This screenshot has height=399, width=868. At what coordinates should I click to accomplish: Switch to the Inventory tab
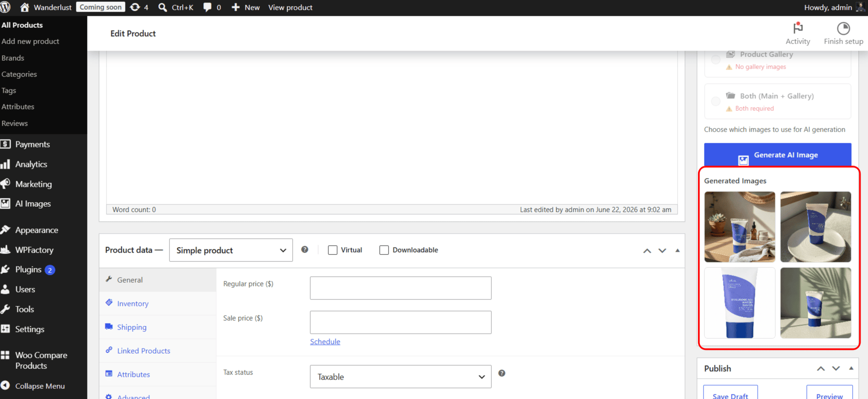pos(157,304)
